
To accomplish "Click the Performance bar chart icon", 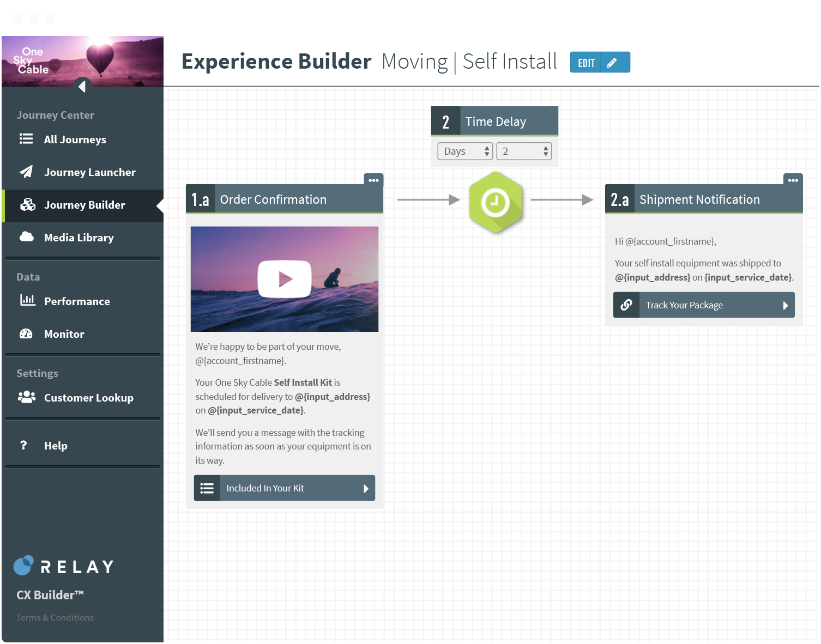I will click(27, 300).
